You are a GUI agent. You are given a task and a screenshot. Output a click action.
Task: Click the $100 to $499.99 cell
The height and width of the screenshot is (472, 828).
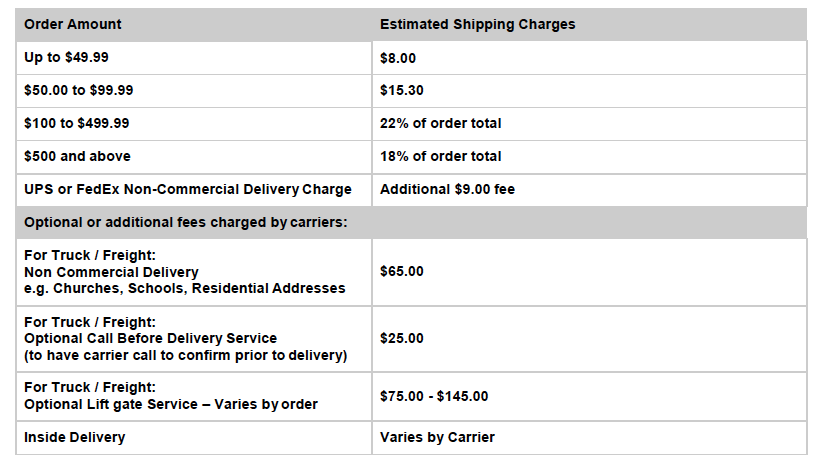click(x=194, y=124)
